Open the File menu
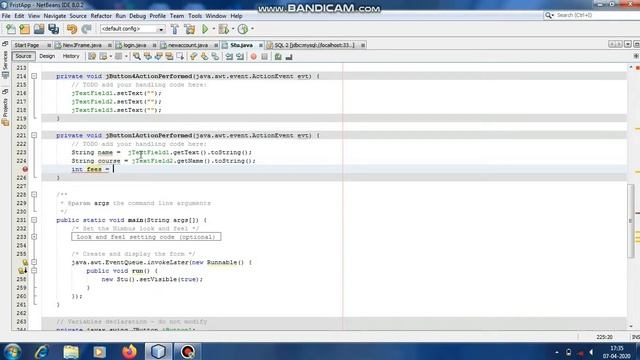 [x=6, y=16]
